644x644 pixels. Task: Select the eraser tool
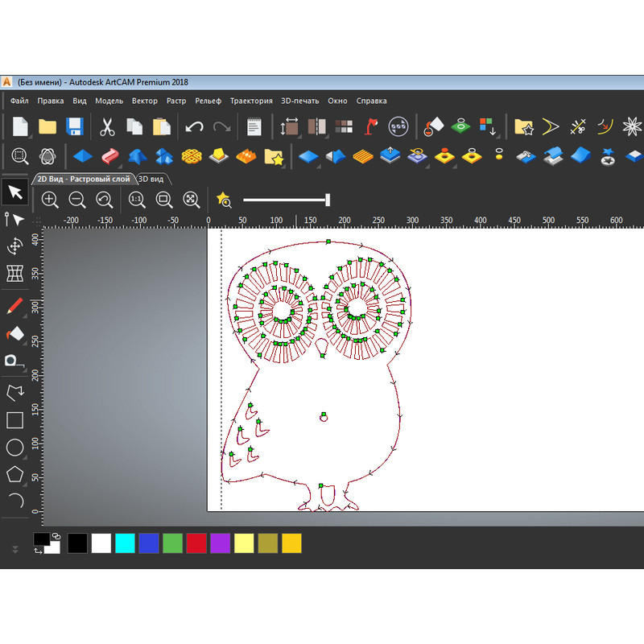14,332
